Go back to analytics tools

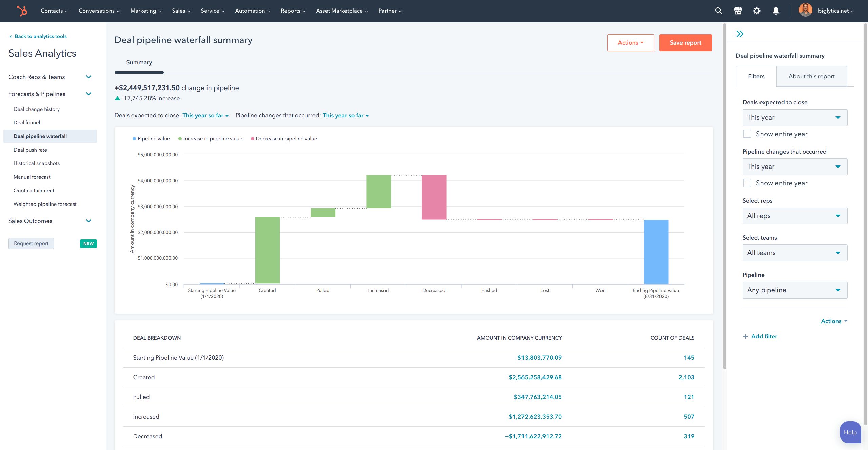40,36
